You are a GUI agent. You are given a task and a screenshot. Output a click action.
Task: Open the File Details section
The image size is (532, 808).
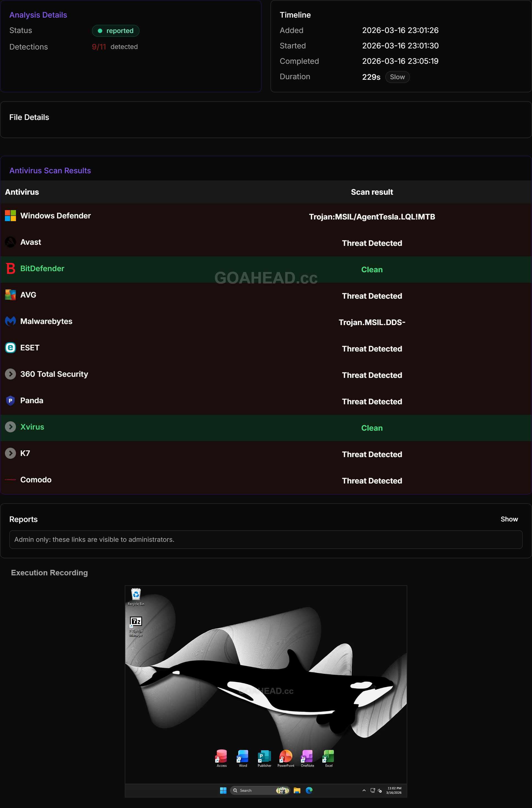click(266, 120)
